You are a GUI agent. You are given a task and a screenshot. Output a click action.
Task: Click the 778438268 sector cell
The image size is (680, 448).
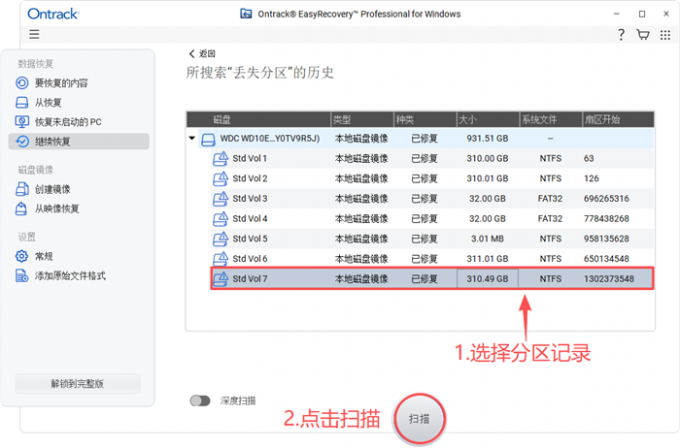click(606, 219)
